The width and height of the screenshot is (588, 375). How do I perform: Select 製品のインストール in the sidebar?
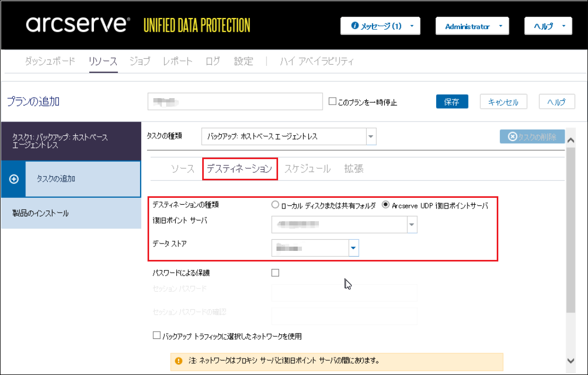click(71, 213)
